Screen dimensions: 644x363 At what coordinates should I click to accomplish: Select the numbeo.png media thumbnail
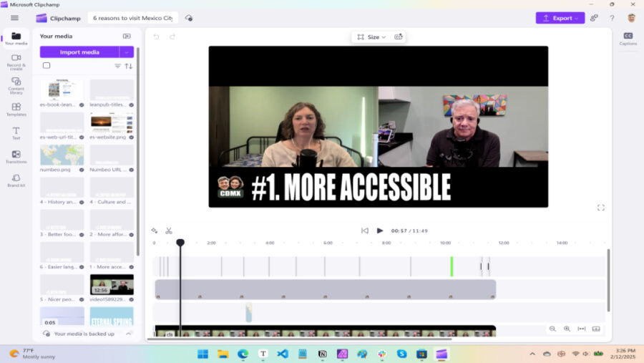[62, 155]
